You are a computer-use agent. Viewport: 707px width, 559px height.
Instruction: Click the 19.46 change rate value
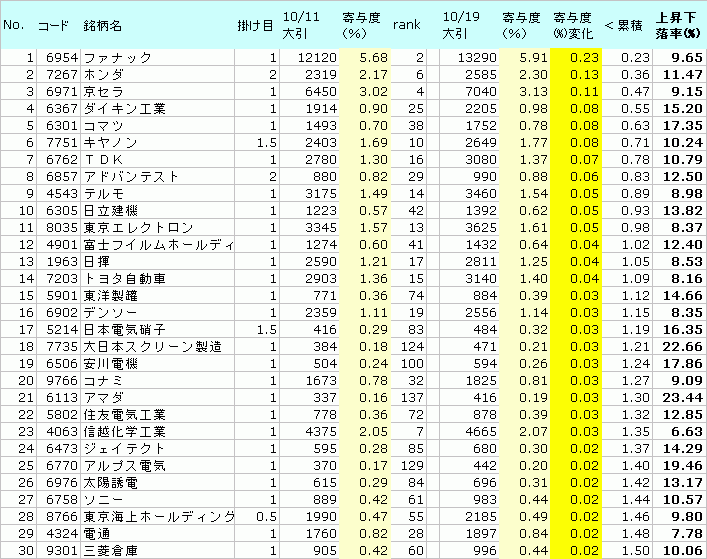[683, 465]
